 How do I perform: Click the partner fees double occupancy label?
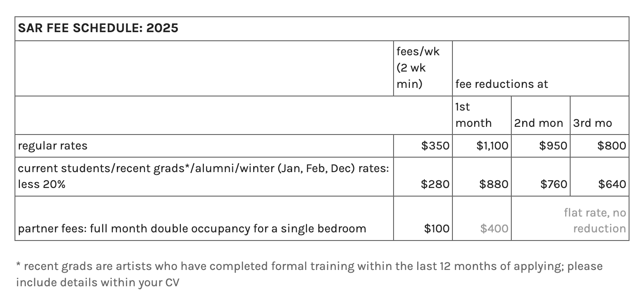coord(192,229)
